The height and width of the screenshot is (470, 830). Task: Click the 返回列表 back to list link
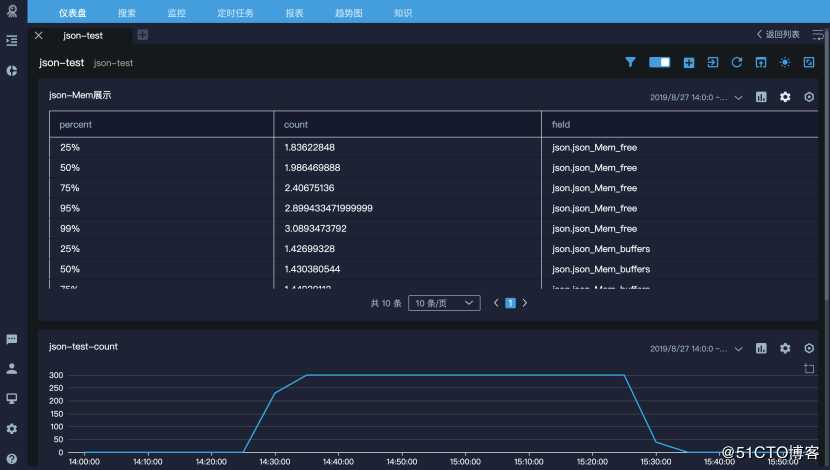tap(778, 34)
